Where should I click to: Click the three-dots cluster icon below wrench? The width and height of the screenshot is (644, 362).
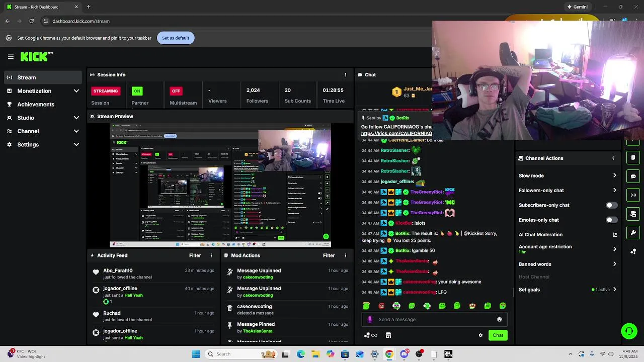(x=633, y=251)
